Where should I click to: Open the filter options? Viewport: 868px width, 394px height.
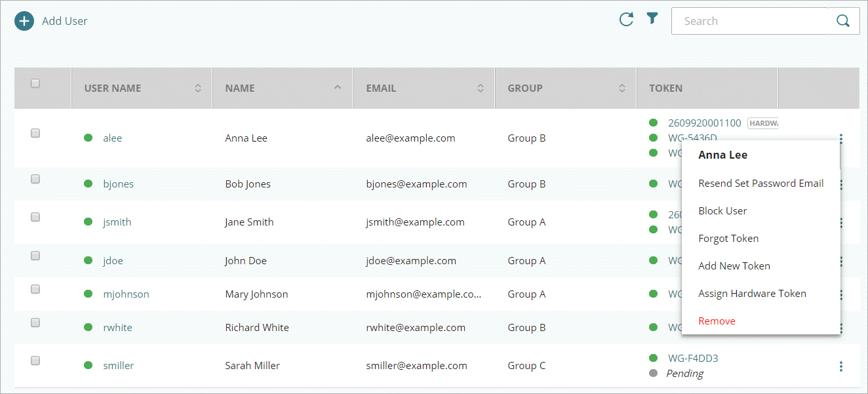coord(652,19)
